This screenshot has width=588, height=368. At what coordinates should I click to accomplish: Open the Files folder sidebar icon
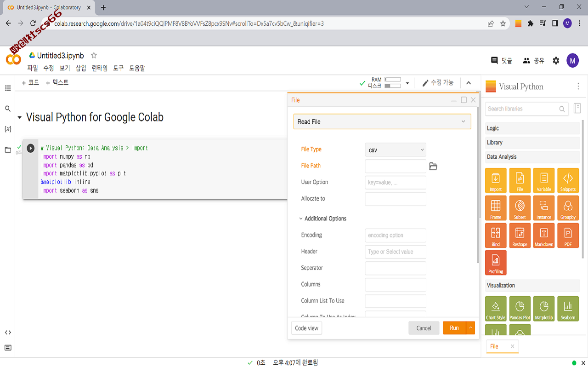pyautogui.click(x=8, y=150)
